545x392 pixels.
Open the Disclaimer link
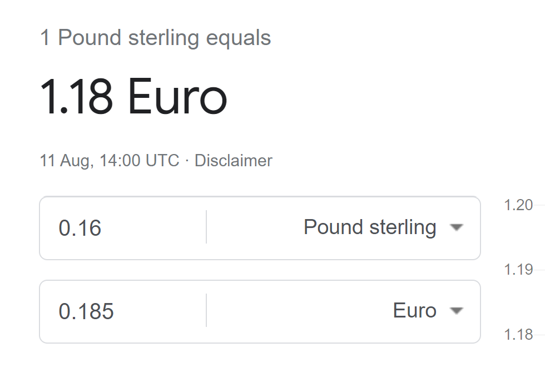[x=233, y=161]
